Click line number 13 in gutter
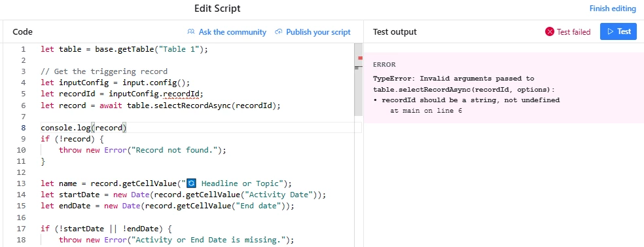This screenshot has height=247, width=644. [x=21, y=183]
